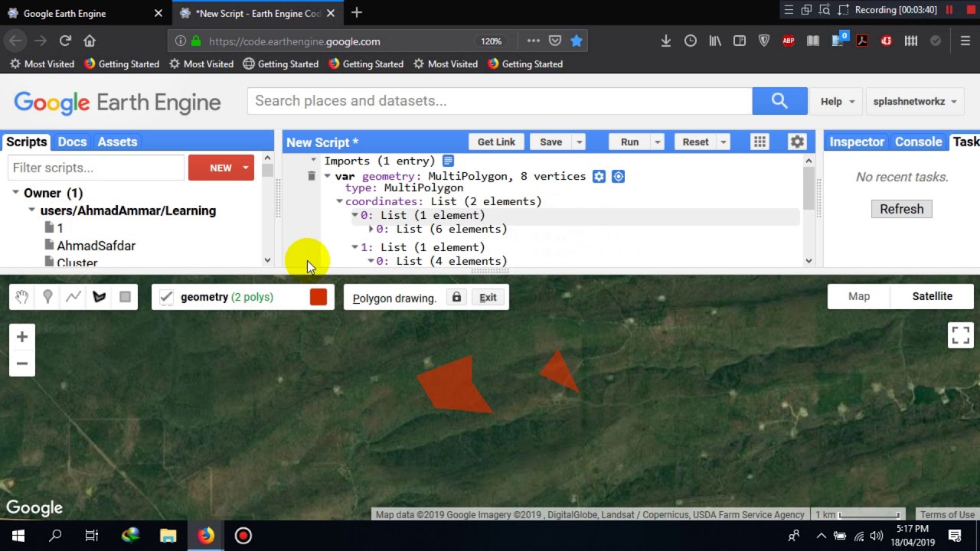Collapse the 1: List (1 element) node
This screenshot has width=980, height=551.
point(354,247)
